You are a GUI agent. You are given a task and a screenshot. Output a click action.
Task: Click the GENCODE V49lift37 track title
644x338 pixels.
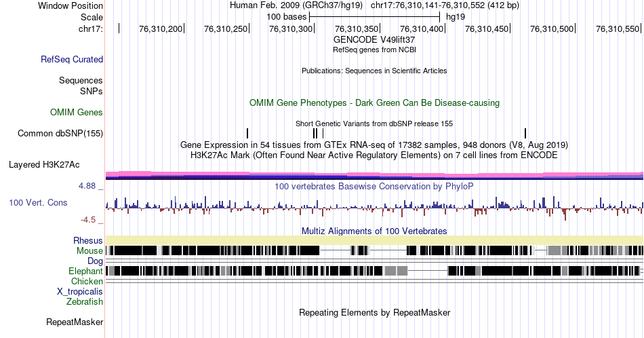(374, 40)
